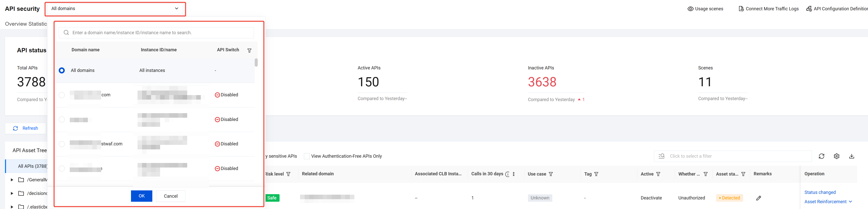Select the All domains radio button
This screenshot has height=209, width=868.
coord(62,70)
